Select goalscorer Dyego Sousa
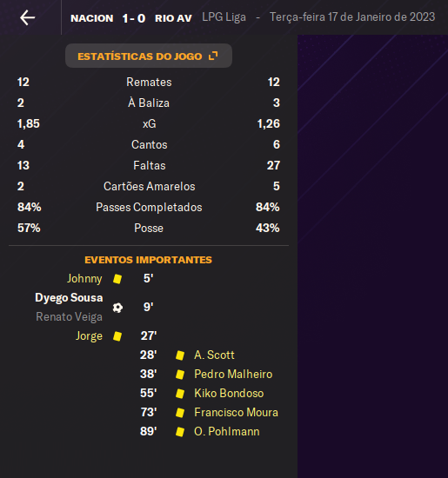The height and width of the screenshot is (478, 448). pos(69,297)
